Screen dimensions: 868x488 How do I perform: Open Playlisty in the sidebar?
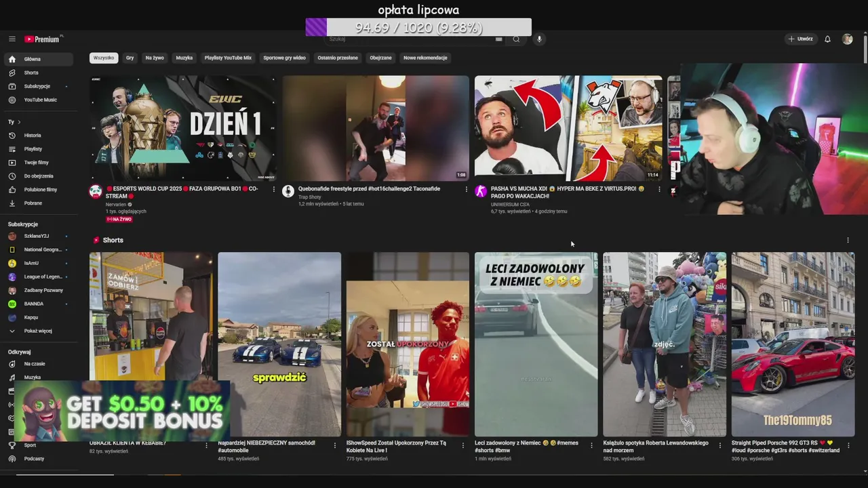[38, 149]
